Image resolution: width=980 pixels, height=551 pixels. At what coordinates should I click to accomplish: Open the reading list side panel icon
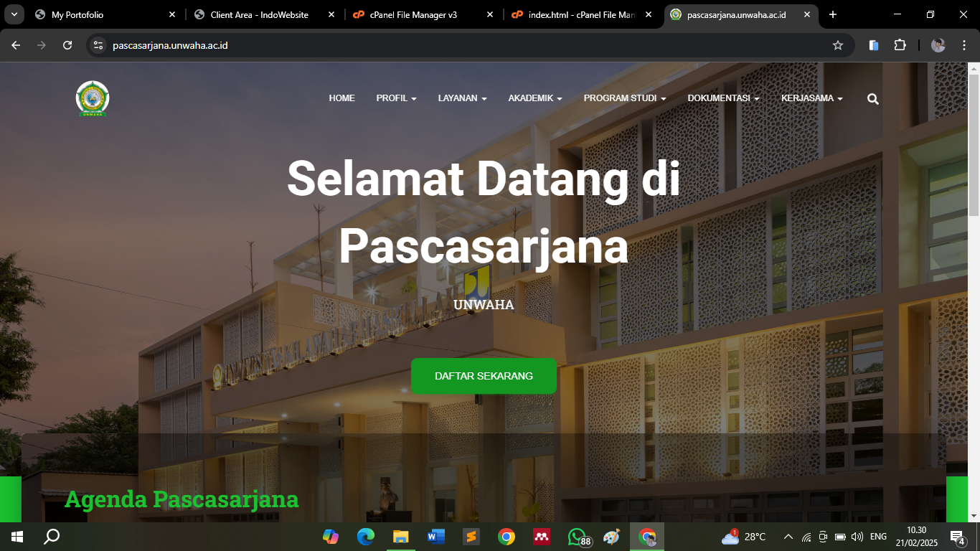point(874,45)
